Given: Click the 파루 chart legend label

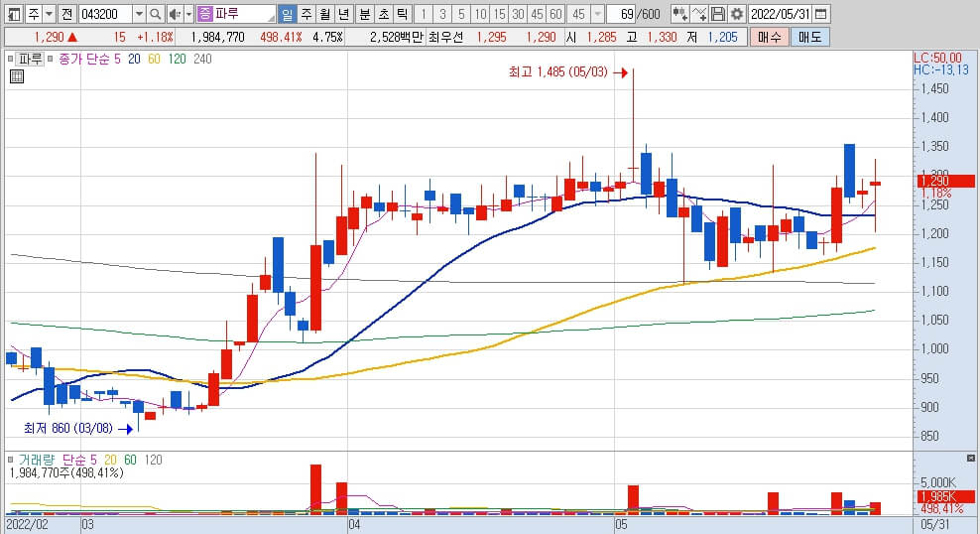Looking at the screenshot, I should click(x=30, y=59).
